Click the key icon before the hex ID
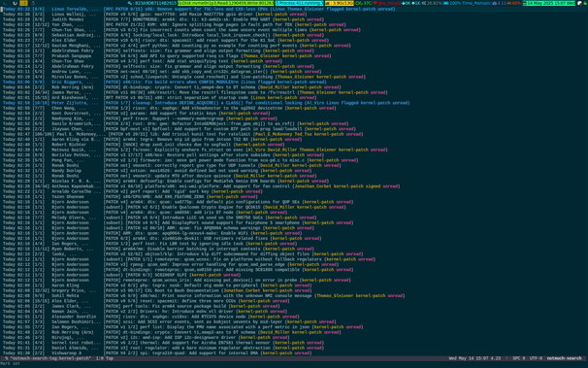The image size is (588, 368). [x=130, y=3]
